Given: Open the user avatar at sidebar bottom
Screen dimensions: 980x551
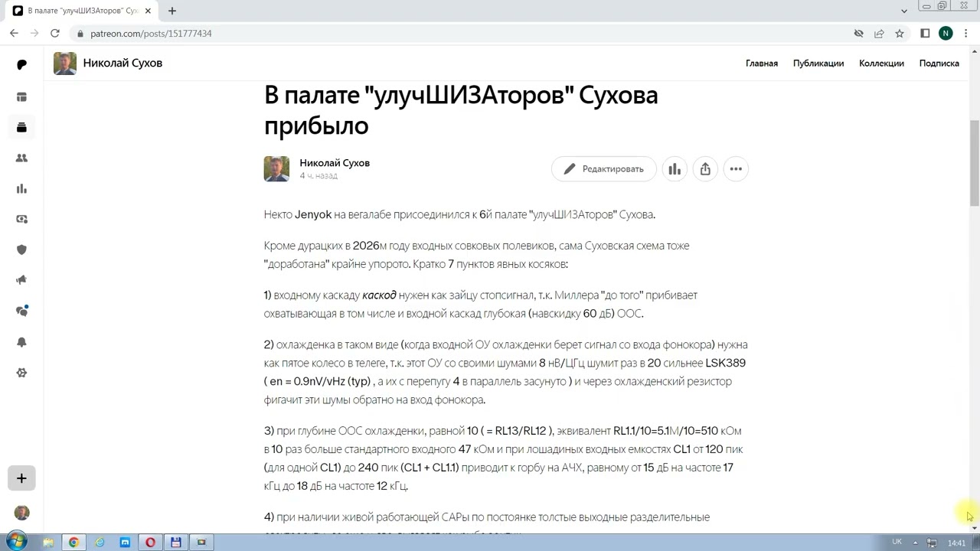Looking at the screenshot, I should tap(21, 513).
